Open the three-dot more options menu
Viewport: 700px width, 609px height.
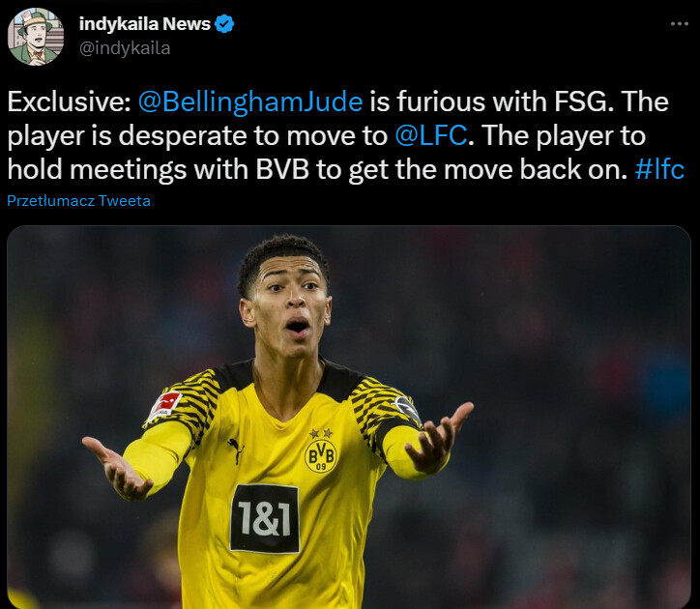point(679,23)
